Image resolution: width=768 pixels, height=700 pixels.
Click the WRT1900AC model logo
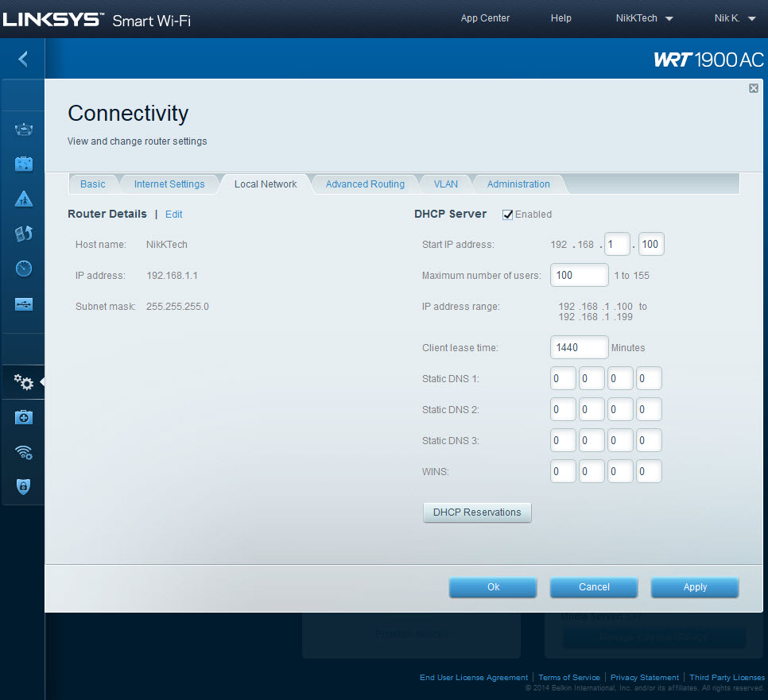708,60
